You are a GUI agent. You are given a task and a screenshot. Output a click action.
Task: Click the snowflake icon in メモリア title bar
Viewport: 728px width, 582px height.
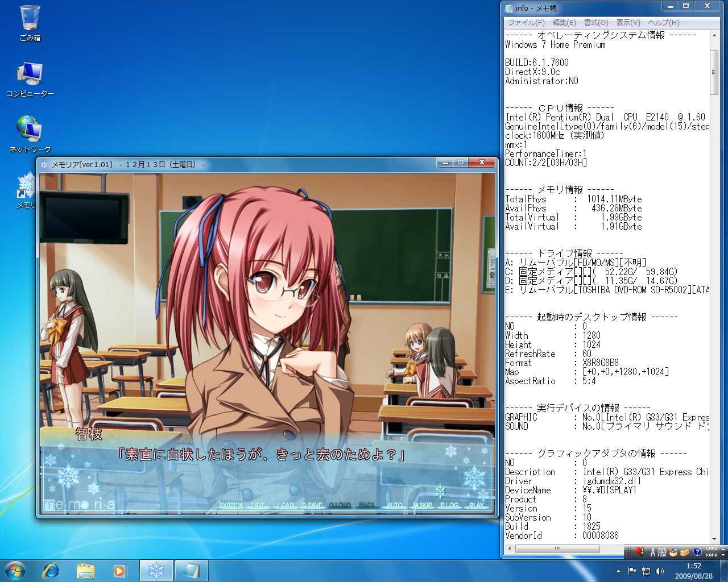44,164
